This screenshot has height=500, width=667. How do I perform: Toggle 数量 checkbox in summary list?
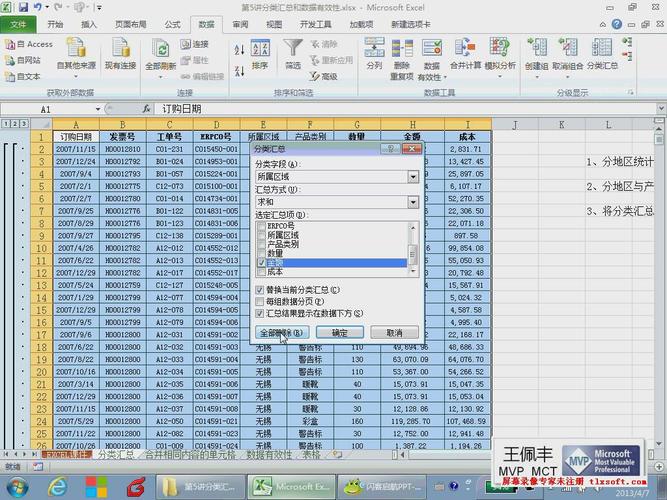[x=262, y=254]
